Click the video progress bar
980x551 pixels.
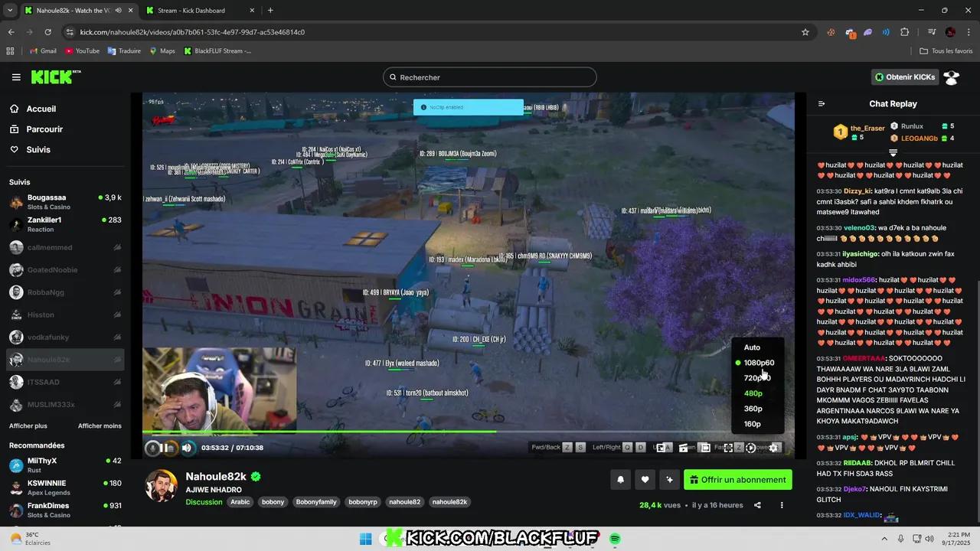tap(469, 432)
